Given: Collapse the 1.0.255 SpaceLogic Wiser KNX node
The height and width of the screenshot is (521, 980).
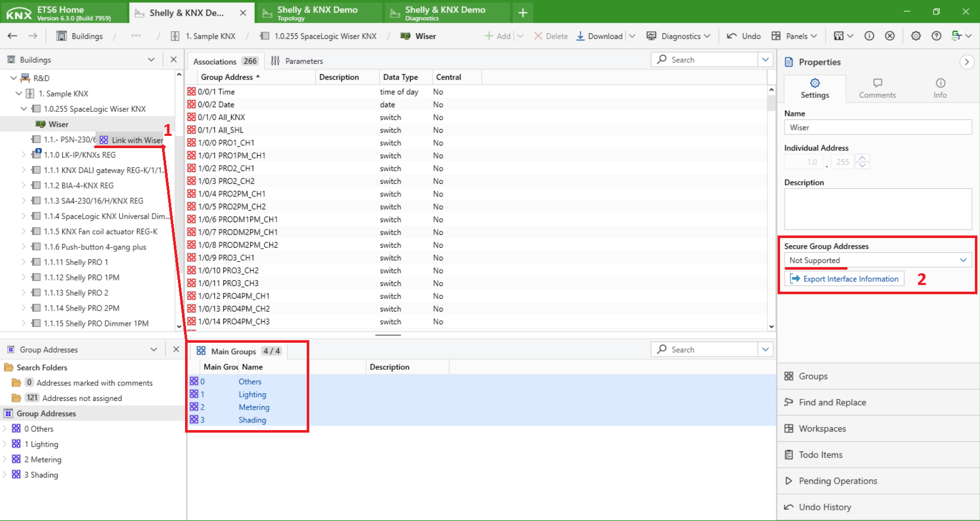Looking at the screenshot, I should pos(24,109).
